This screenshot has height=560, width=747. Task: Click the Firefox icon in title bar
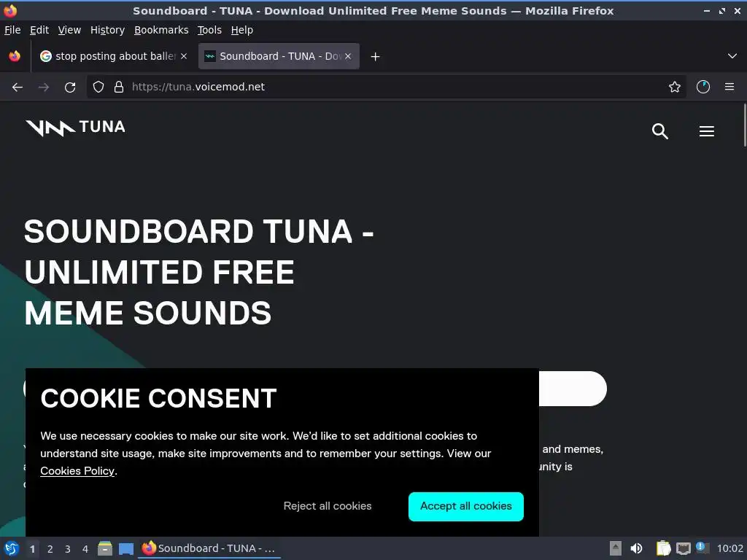(x=10, y=10)
